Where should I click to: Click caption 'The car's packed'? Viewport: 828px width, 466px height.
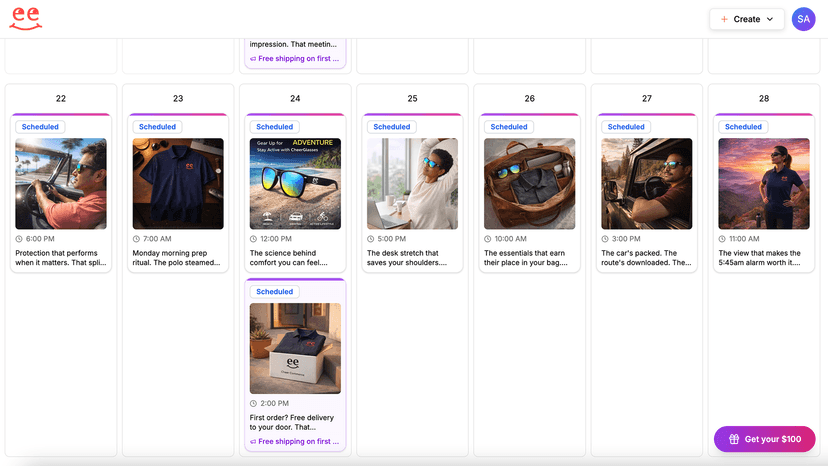[x=646, y=258]
